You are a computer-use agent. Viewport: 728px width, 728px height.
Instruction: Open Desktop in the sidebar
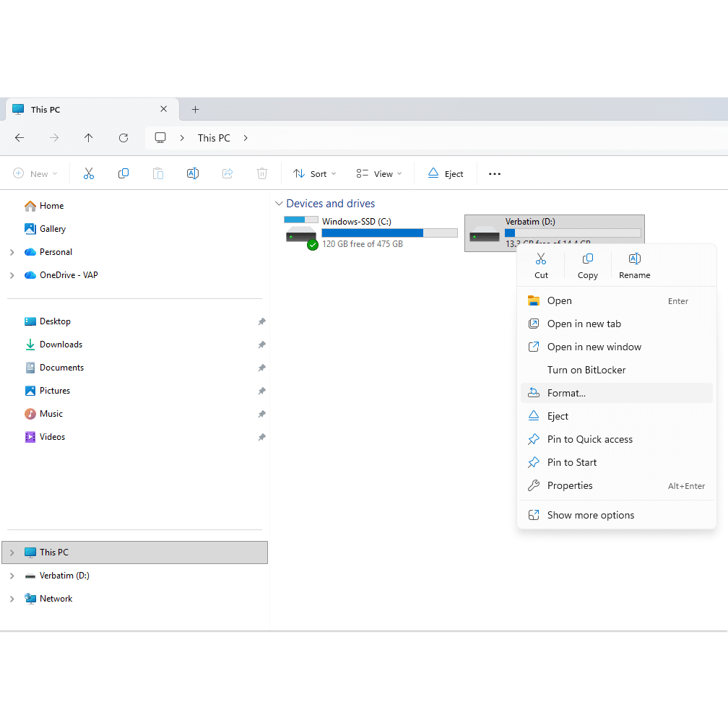[48, 321]
